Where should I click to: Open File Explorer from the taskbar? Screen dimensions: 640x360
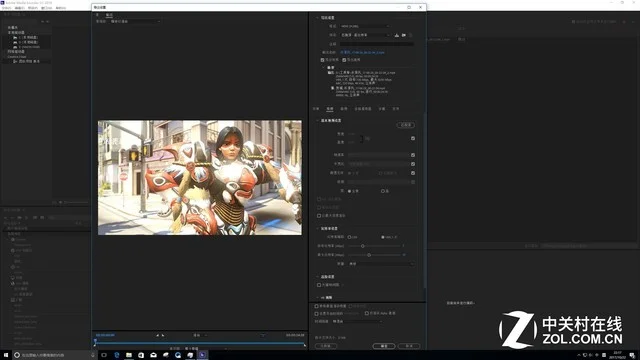(129, 355)
